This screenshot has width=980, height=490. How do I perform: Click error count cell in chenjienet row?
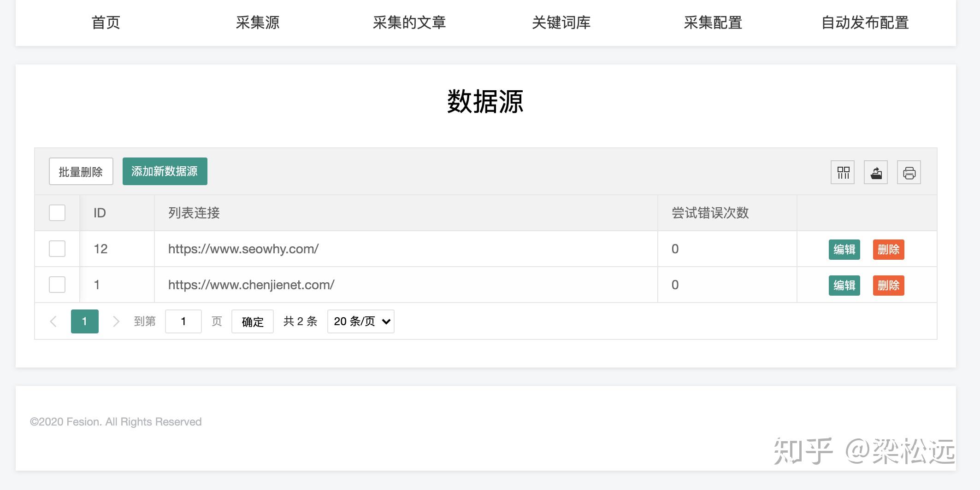pos(727,285)
